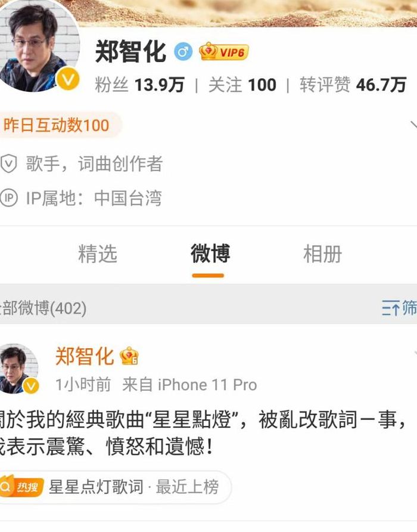
Task: Open the VIP6 crown membership badge
Action: [224, 51]
